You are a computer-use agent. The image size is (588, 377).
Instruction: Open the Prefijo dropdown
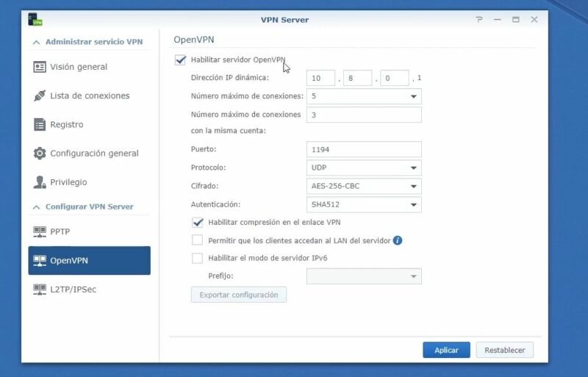tap(364, 276)
